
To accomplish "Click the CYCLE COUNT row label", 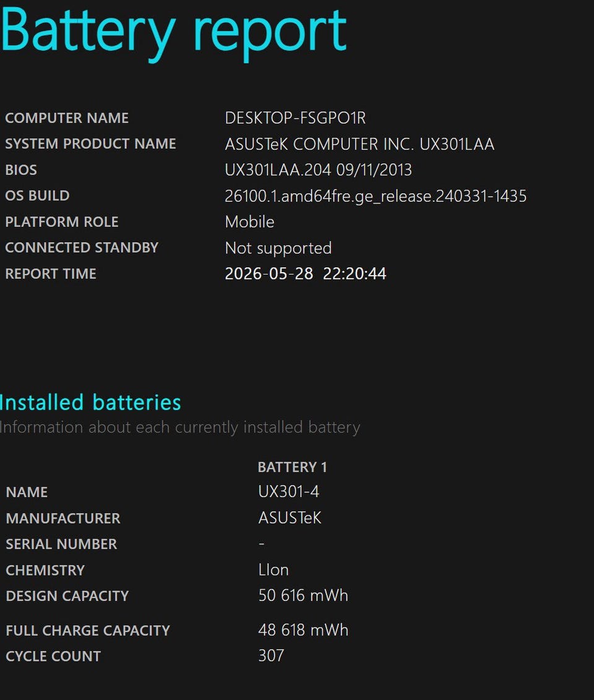I will [x=54, y=656].
